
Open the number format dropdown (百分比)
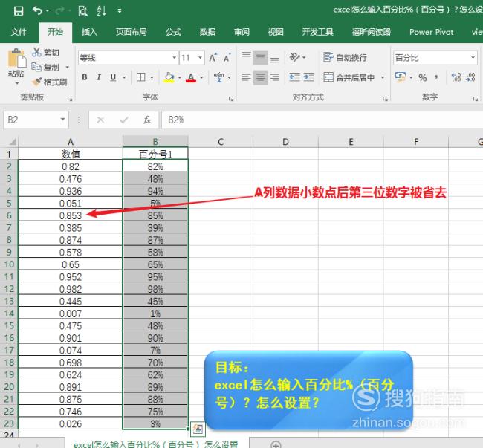(473, 57)
